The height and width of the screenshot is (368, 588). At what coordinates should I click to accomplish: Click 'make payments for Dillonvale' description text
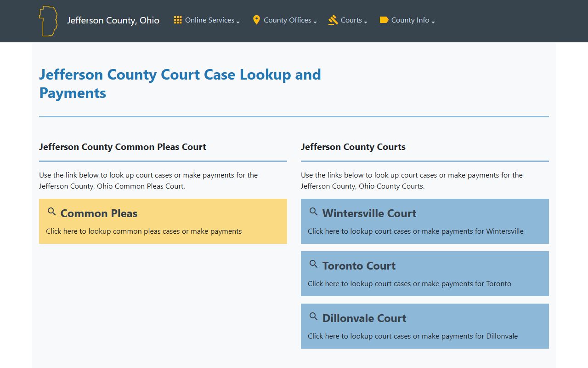(469, 336)
